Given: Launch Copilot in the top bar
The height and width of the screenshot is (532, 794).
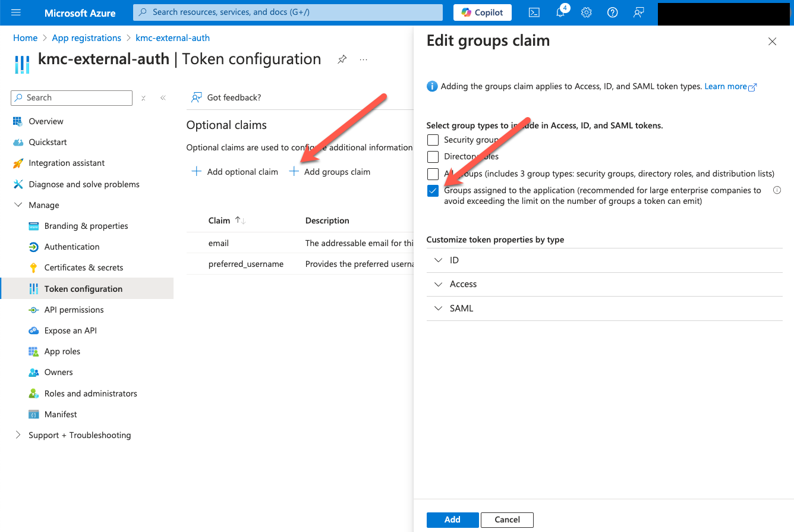Looking at the screenshot, I should [482, 12].
